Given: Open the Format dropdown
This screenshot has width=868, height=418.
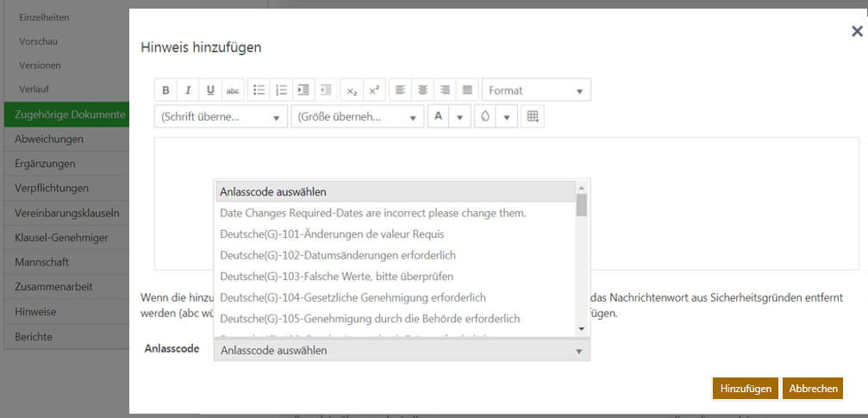Looking at the screenshot, I should [x=536, y=90].
